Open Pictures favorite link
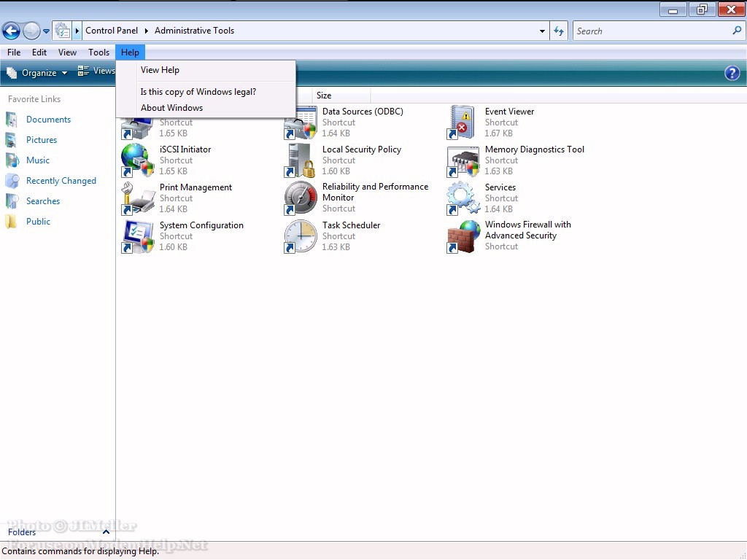Viewport: 747px width, 560px height. coord(42,140)
